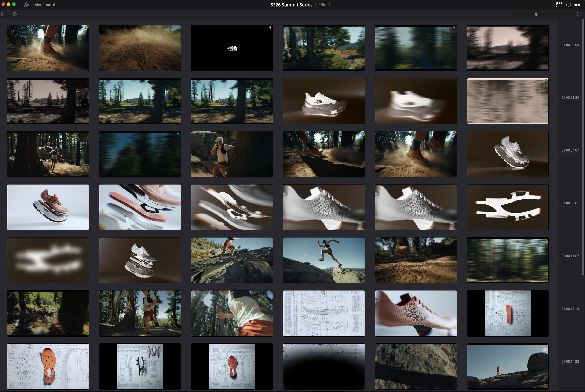Select the runner leaping over the rock clip
The width and height of the screenshot is (585, 392).
pyautogui.click(x=324, y=260)
